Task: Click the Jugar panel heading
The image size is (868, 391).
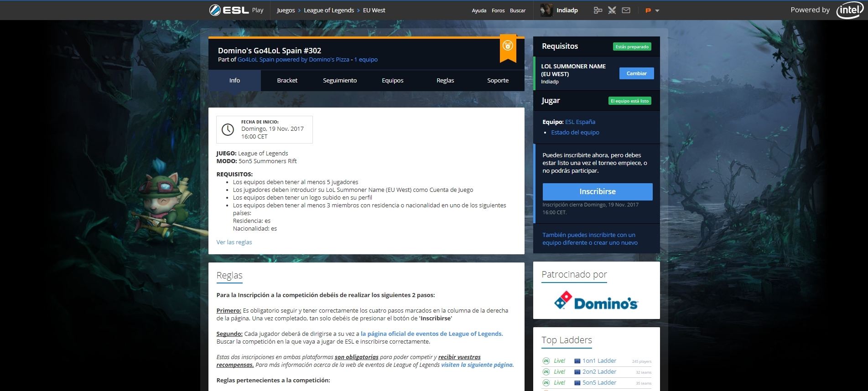Action: [x=551, y=101]
